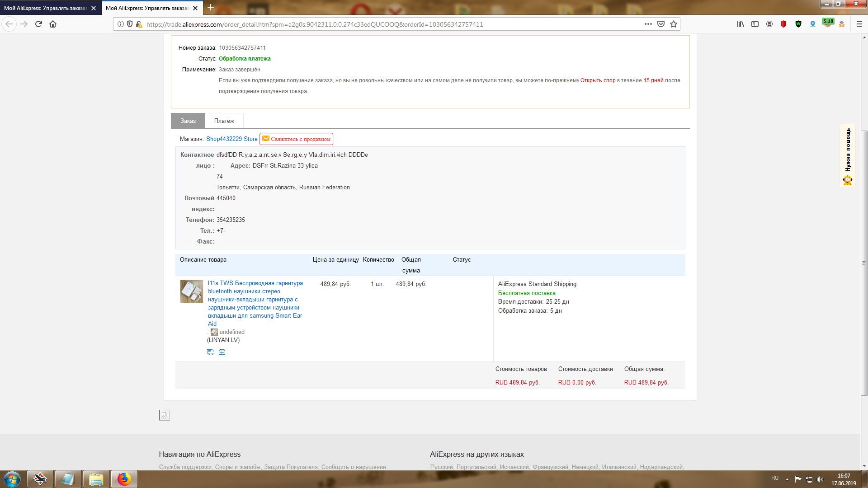868x488 pixels.
Task: Click the address bar URL field
Action: coord(393,24)
